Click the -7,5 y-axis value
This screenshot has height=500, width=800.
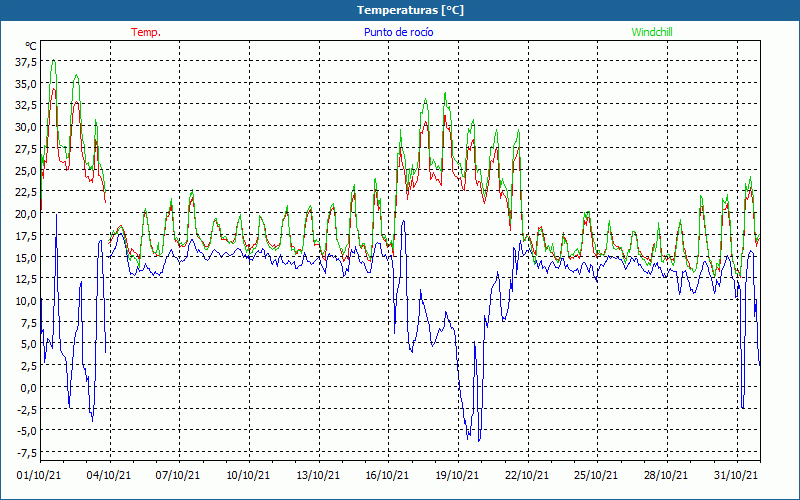point(27,452)
